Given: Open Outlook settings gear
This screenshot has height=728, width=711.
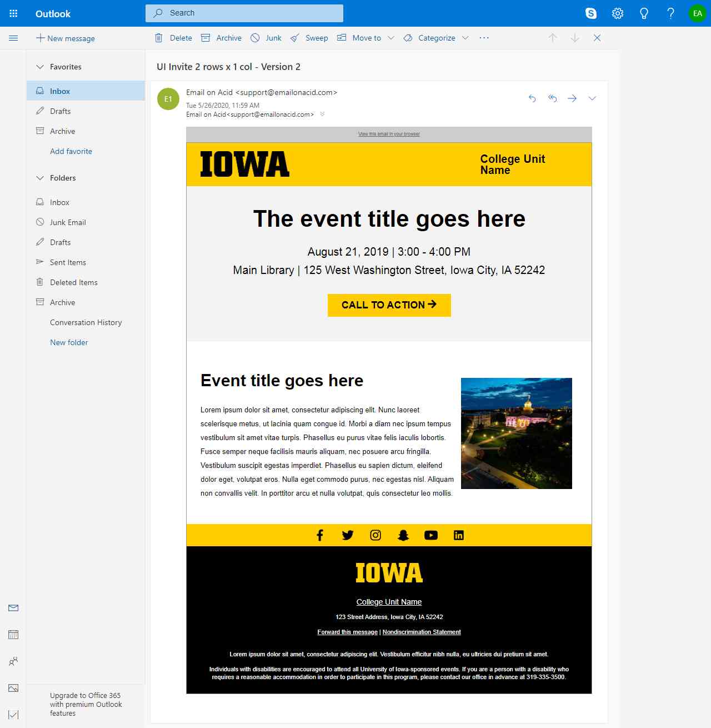Looking at the screenshot, I should (x=618, y=13).
